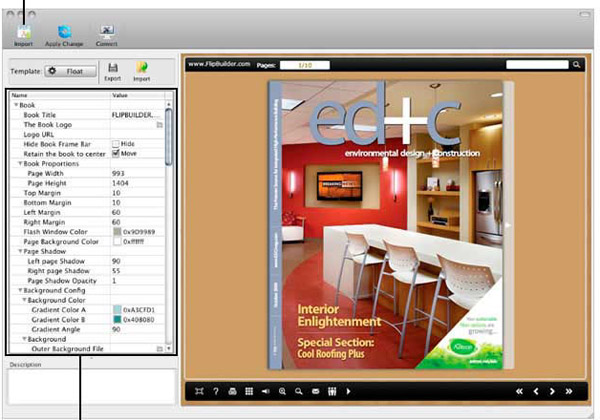The height and width of the screenshot is (420, 600).
Task: Click the browse folder icon for The Book Logo
Action: click(x=160, y=125)
